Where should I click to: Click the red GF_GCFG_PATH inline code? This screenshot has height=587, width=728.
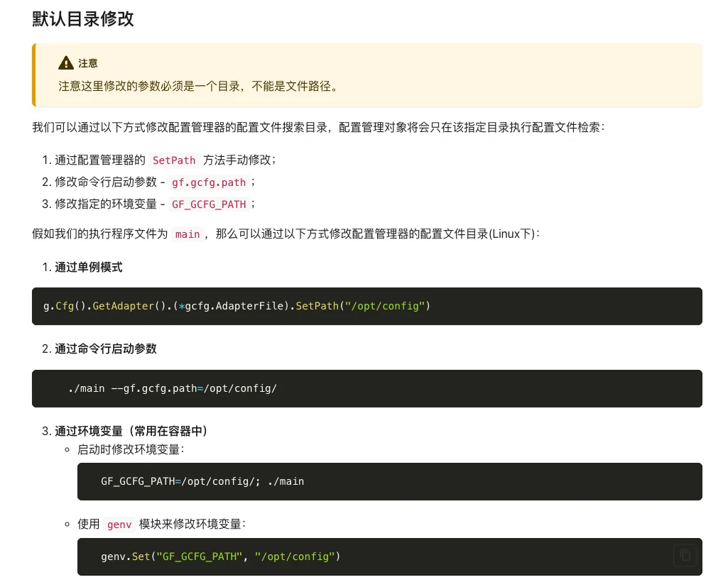209,204
